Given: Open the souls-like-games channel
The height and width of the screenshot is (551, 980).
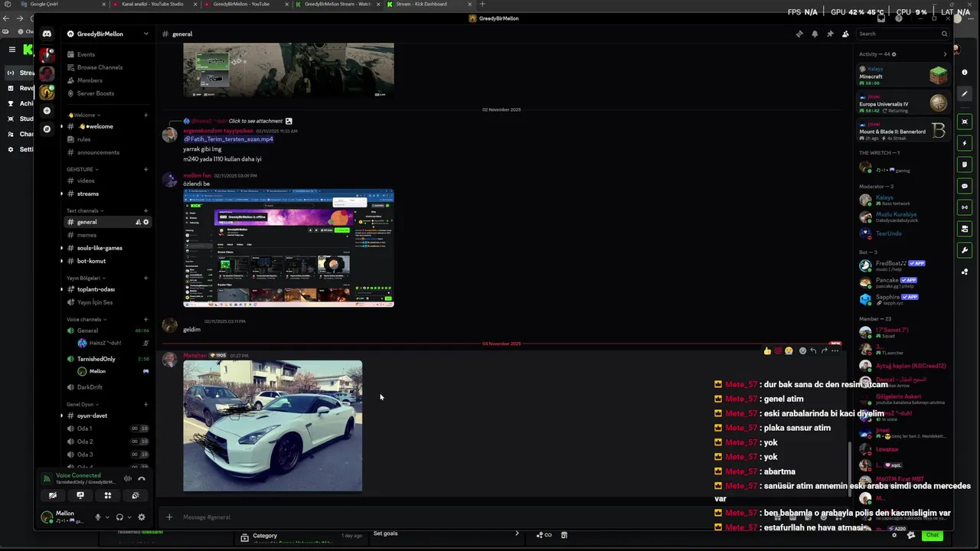Looking at the screenshot, I should (x=100, y=248).
